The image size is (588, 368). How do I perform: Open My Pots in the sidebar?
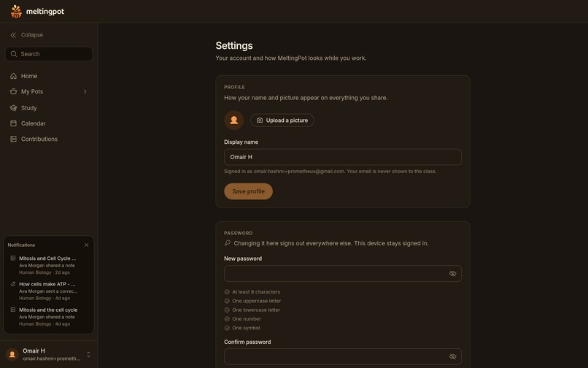click(49, 91)
